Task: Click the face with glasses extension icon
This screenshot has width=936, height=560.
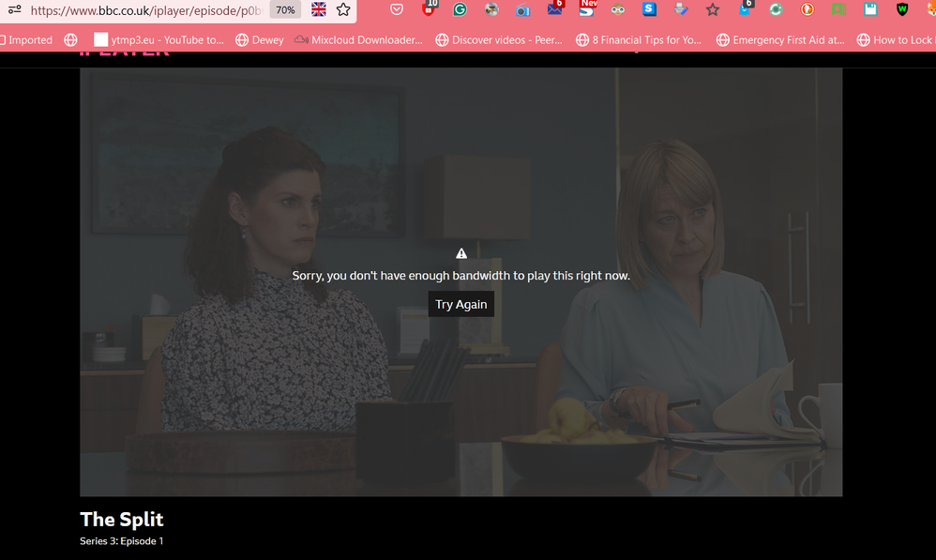Action: 618,9
